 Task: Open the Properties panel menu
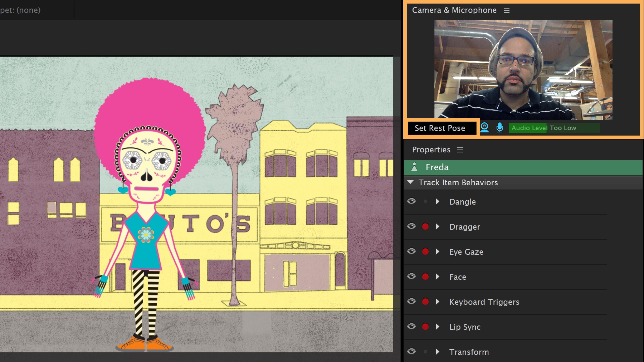pos(460,150)
